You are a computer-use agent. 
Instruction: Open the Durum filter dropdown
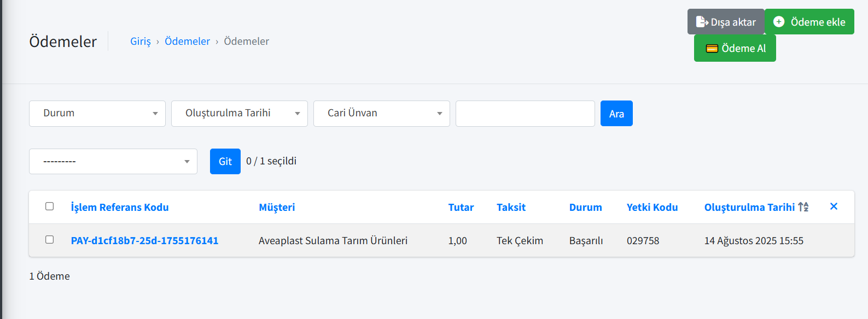pos(97,113)
